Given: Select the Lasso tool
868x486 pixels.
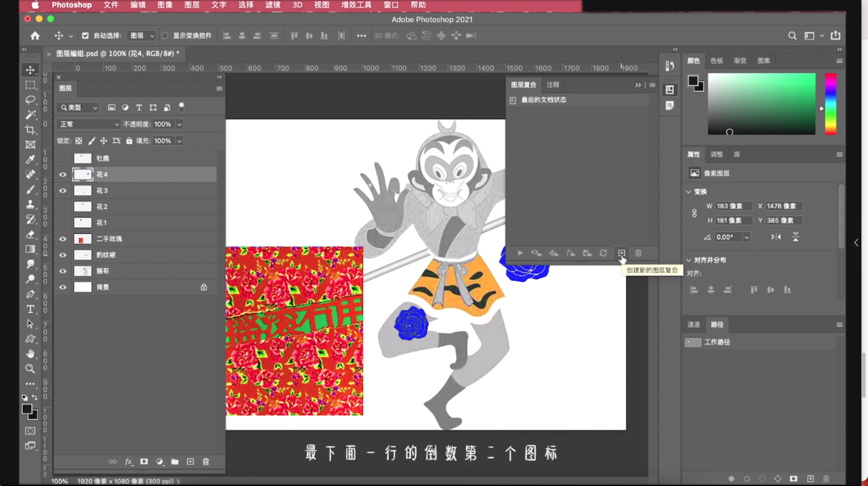Looking at the screenshot, I should click(30, 100).
